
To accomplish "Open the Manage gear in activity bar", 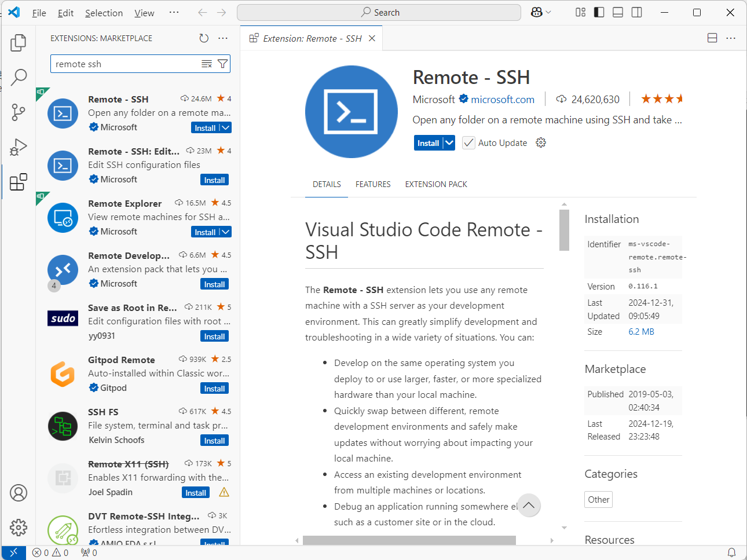I will click(x=19, y=528).
